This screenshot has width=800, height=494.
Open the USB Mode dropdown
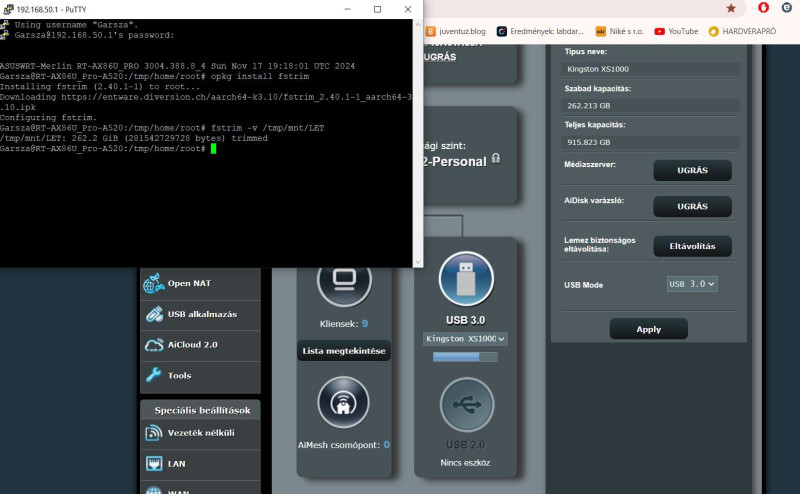[x=692, y=284]
